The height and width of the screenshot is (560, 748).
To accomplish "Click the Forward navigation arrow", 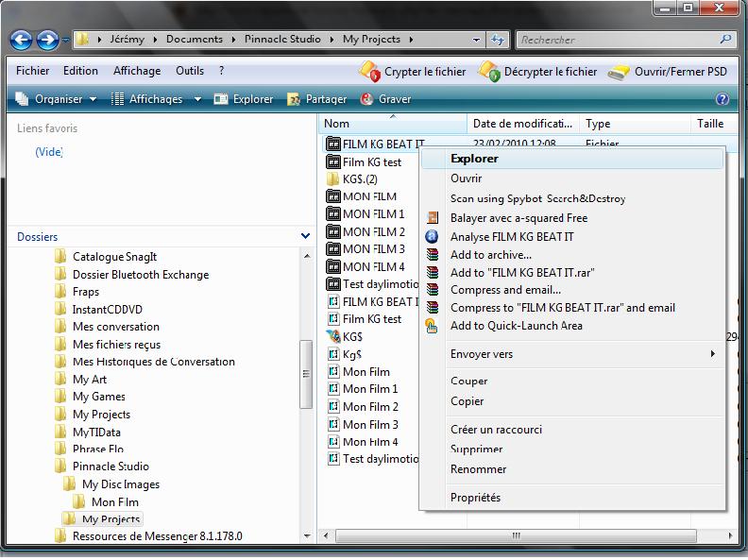I will point(48,40).
